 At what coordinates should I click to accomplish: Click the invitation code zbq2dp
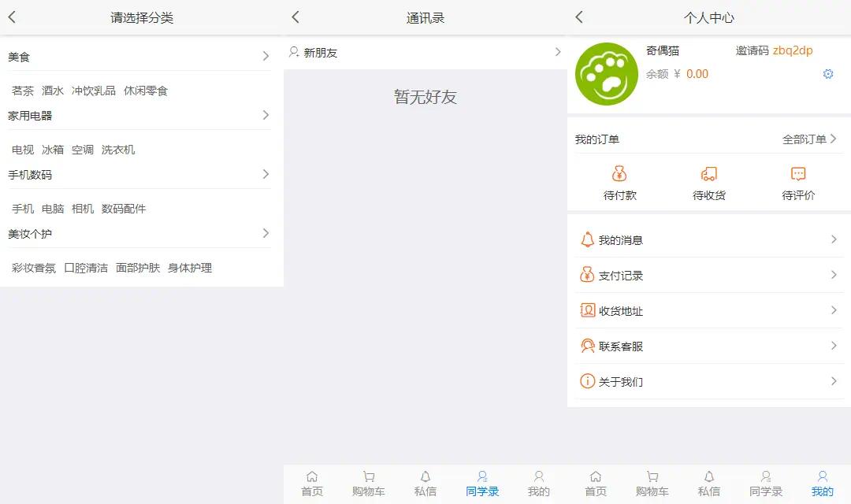coord(793,50)
